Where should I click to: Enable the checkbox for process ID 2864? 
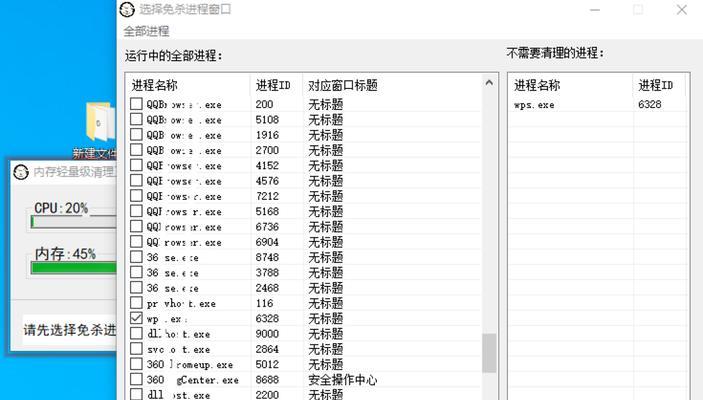point(136,348)
